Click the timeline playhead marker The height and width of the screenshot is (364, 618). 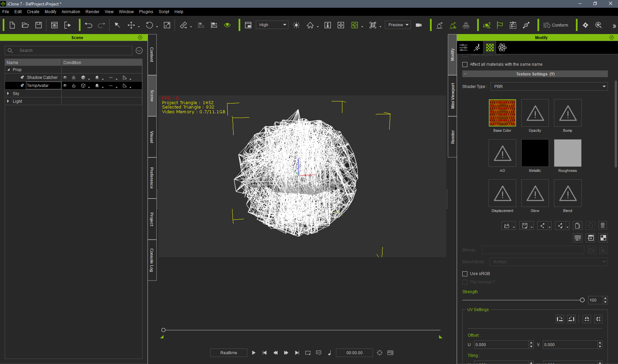click(163, 330)
